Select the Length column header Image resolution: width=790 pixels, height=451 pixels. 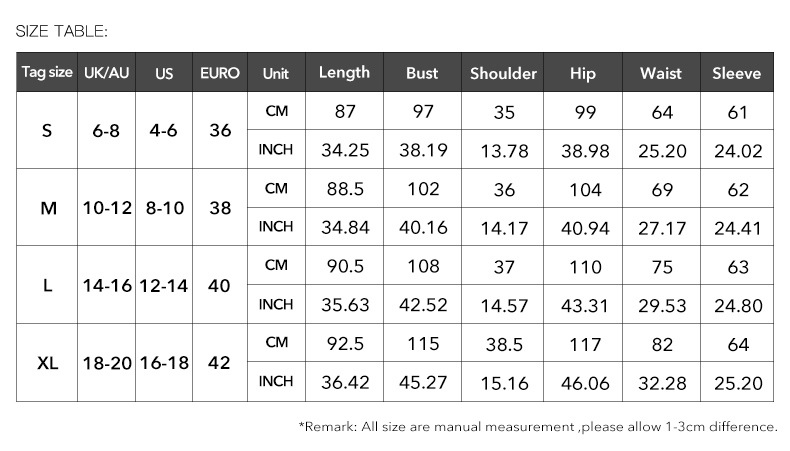click(x=344, y=73)
